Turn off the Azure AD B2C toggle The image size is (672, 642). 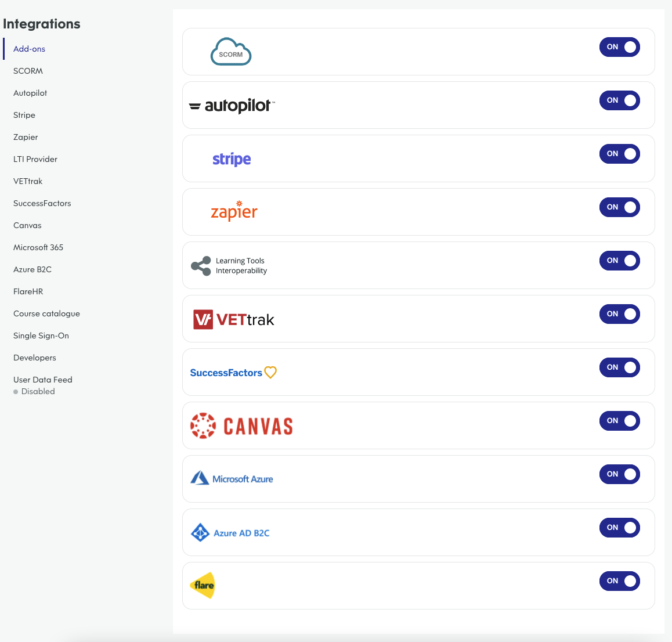pos(619,528)
